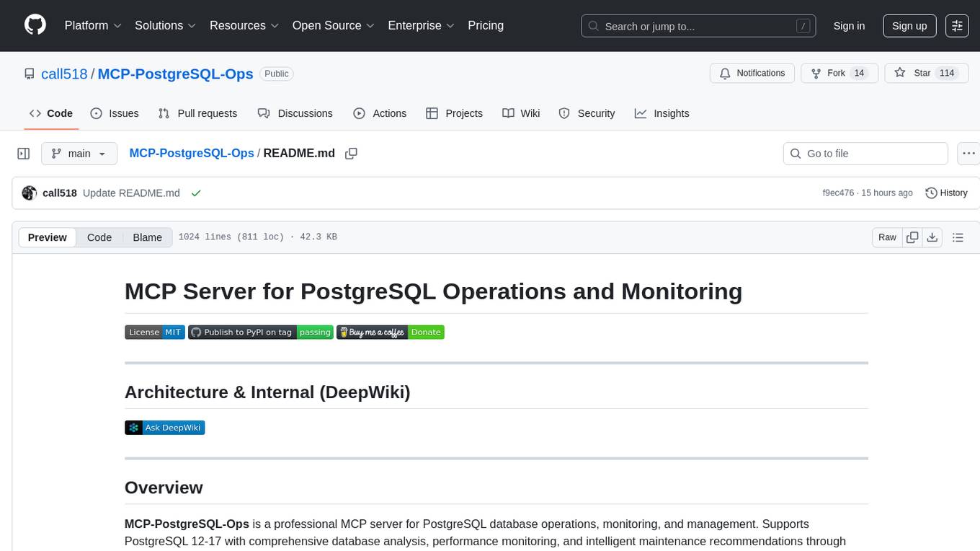This screenshot has height=551, width=980.
Task: Select the Blame view toggle
Action: click(148, 237)
